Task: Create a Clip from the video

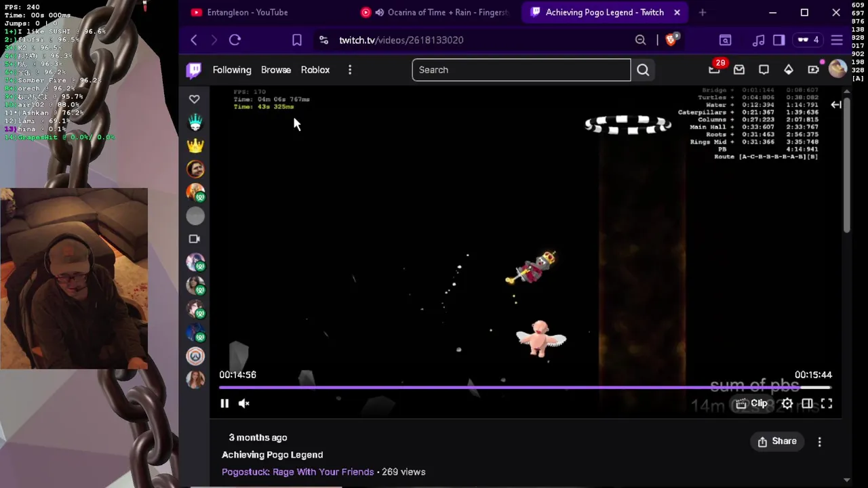Action: [752, 403]
